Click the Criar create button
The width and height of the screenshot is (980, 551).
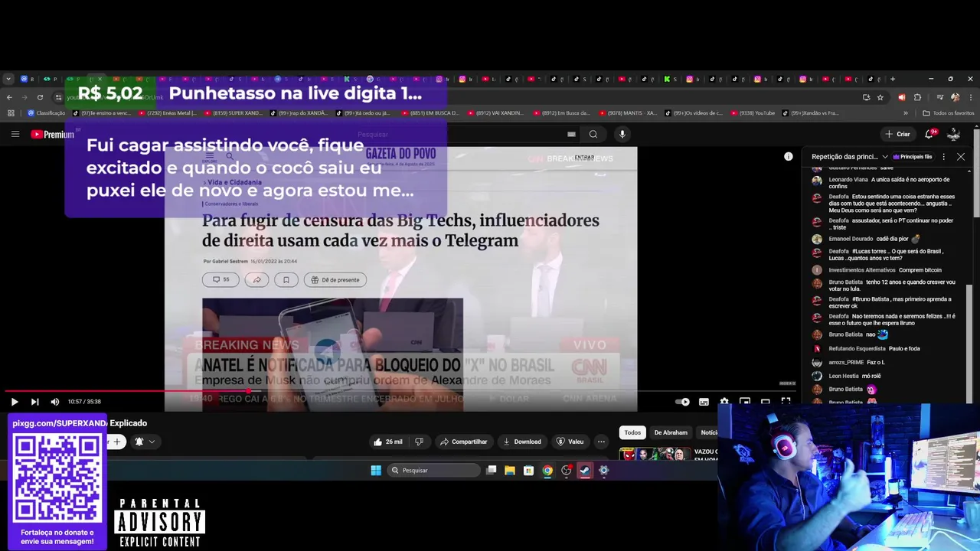coord(898,134)
